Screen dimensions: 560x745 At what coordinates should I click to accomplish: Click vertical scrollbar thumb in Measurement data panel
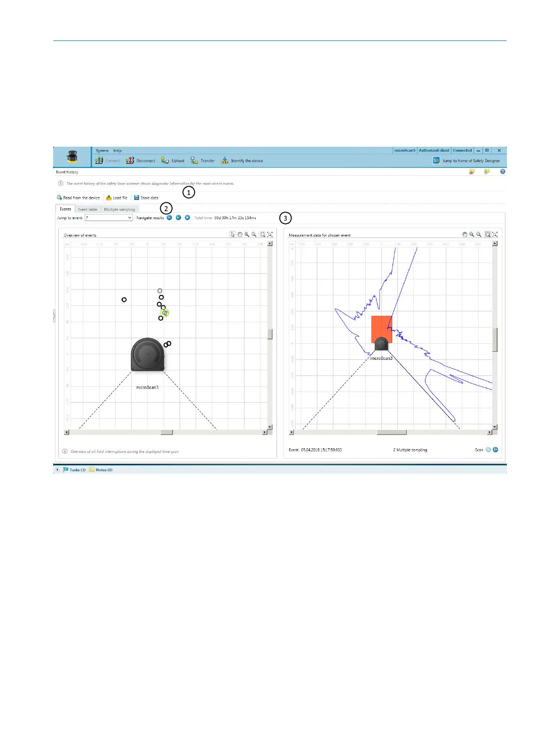(495, 340)
